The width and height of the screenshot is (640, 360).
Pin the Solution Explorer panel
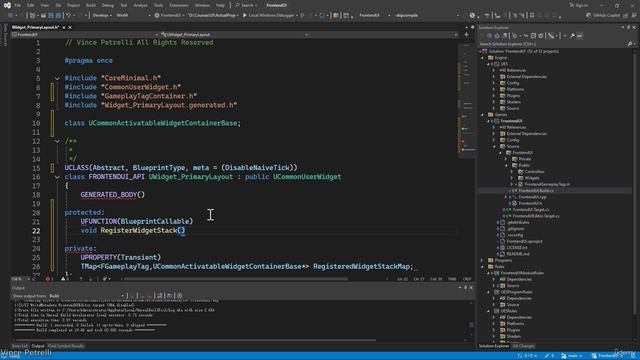[628, 27]
